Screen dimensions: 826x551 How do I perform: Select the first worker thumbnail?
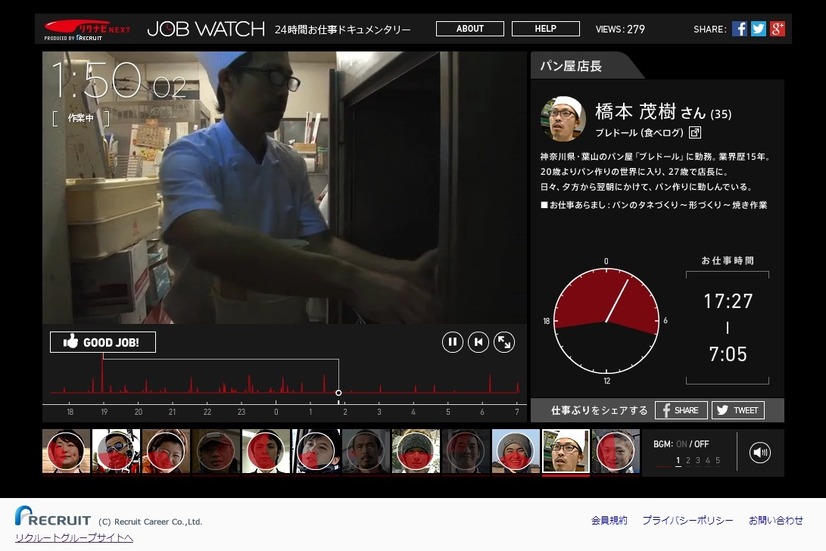click(66, 451)
